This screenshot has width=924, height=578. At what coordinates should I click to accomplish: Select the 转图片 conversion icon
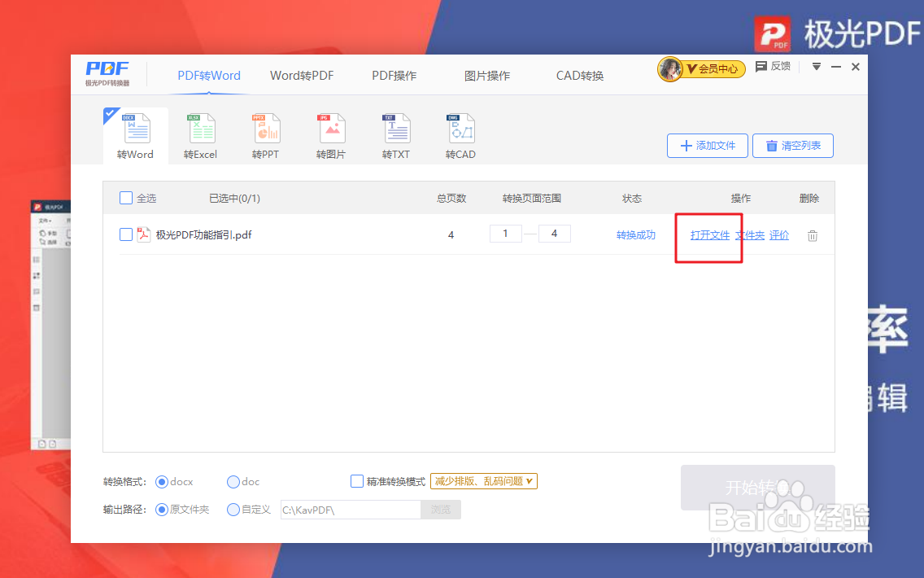(331, 136)
